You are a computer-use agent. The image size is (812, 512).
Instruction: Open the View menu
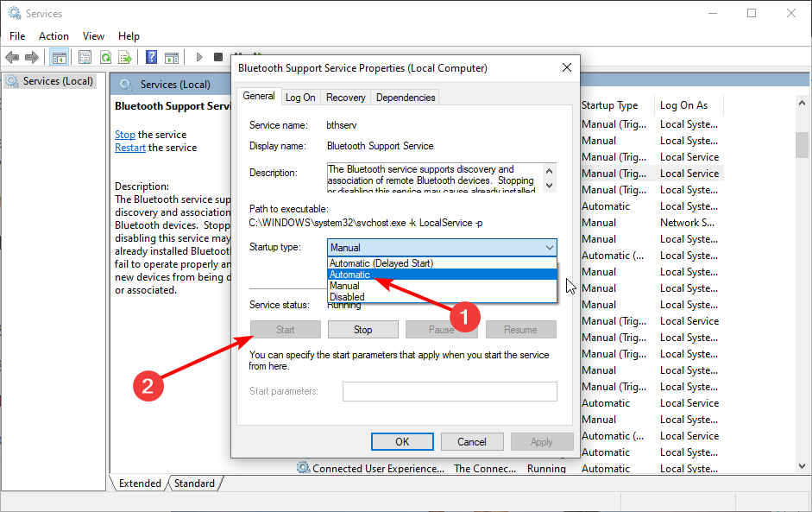(93, 35)
